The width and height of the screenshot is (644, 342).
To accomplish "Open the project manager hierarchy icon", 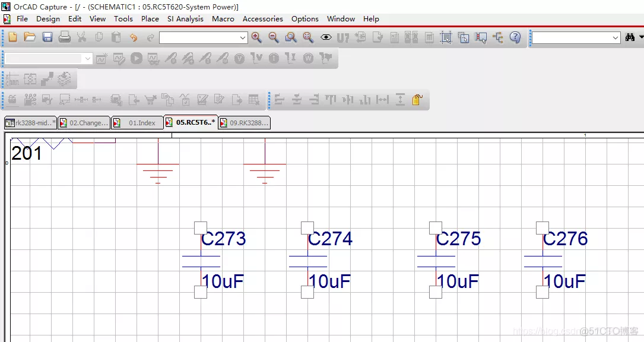I will (x=498, y=37).
